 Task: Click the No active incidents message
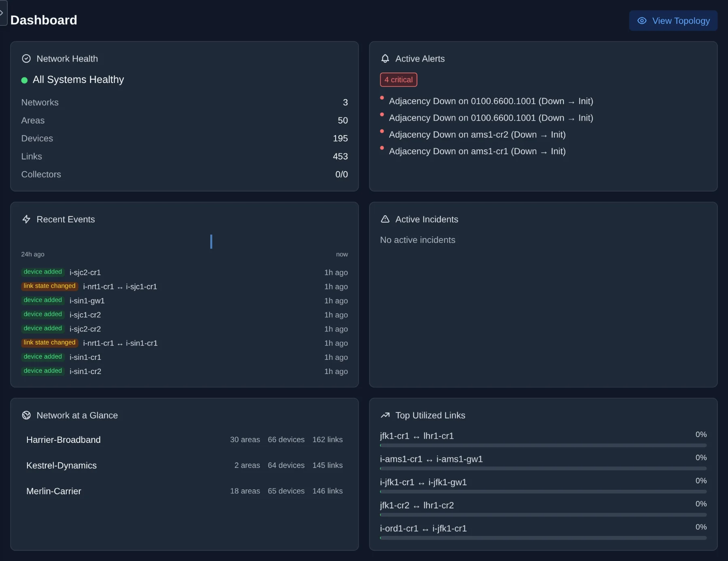click(418, 240)
